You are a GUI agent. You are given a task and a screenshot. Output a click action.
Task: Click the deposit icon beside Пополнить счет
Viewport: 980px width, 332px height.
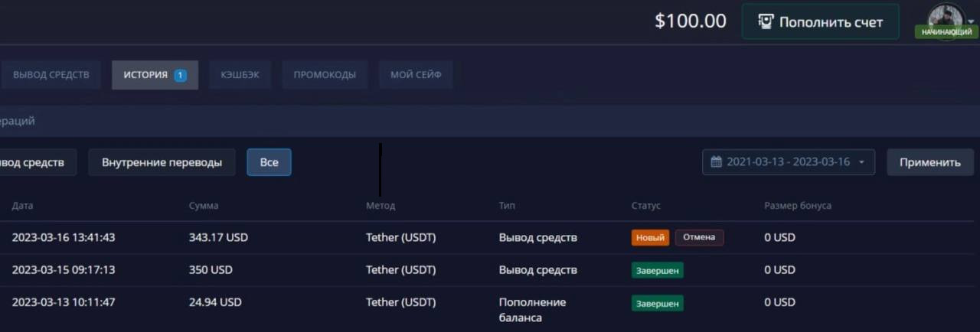point(765,22)
